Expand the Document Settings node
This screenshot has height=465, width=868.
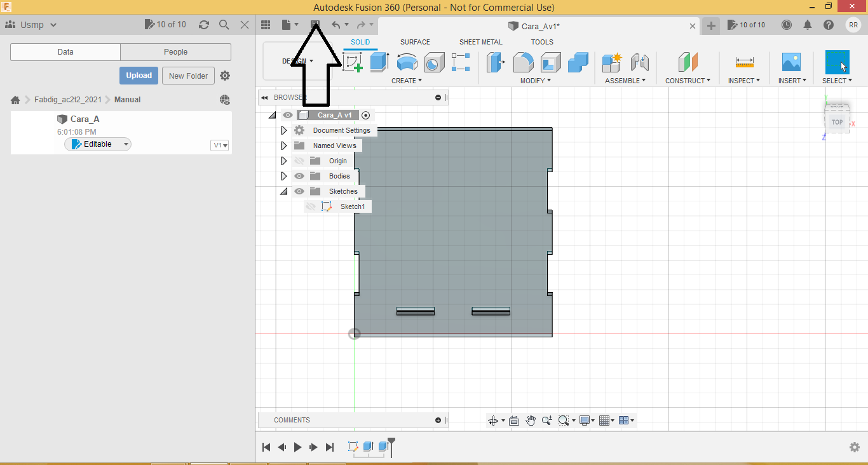[x=284, y=130]
